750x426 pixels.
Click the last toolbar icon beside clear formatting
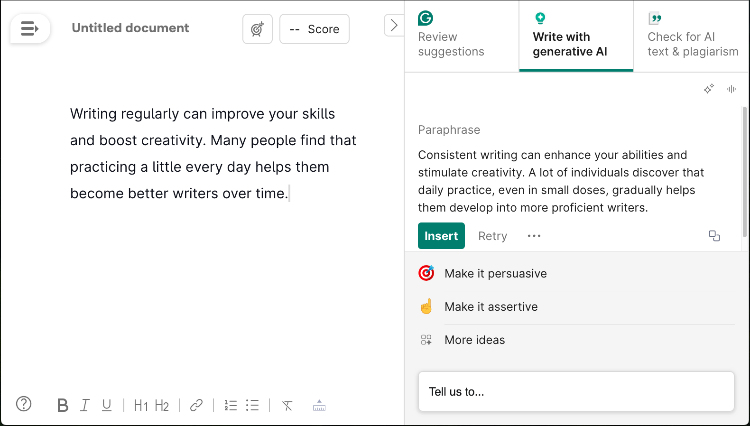click(319, 406)
